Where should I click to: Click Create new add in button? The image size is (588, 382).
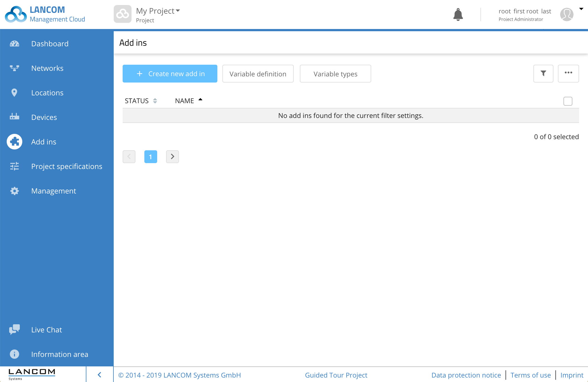click(170, 74)
